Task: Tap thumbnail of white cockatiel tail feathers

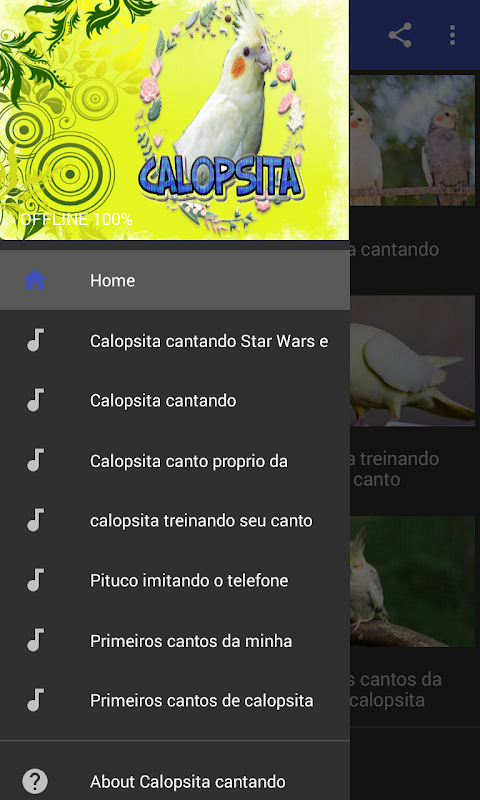Action: click(x=412, y=361)
